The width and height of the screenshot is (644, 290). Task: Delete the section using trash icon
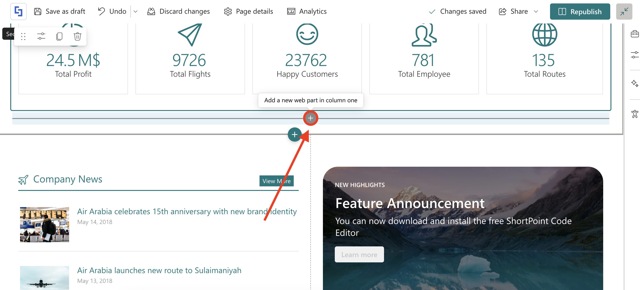77,37
